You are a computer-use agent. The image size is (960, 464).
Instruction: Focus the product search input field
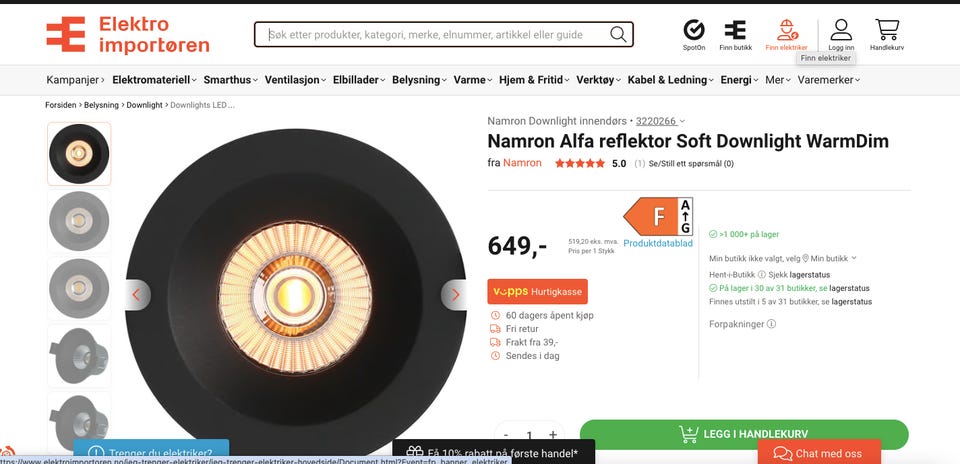coord(438,34)
